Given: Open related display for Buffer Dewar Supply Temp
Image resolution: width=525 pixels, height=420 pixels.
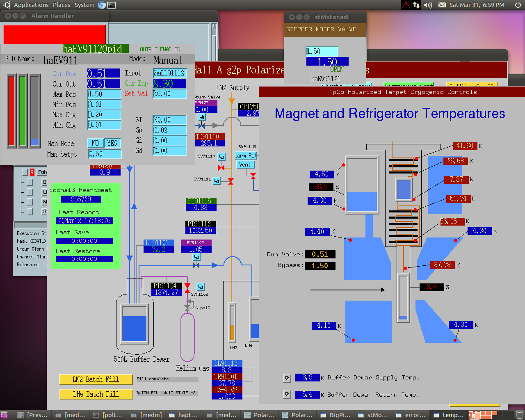Looking at the screenshot, I should click(287, 378).
